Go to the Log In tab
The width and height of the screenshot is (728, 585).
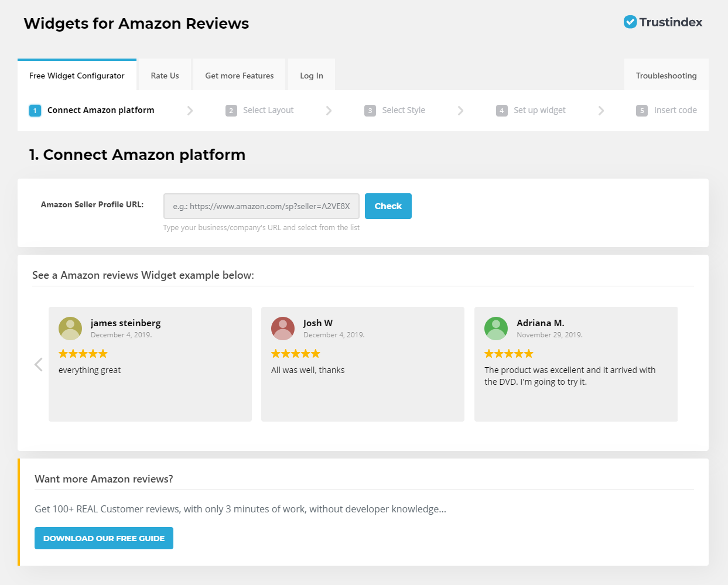(312, 76)
